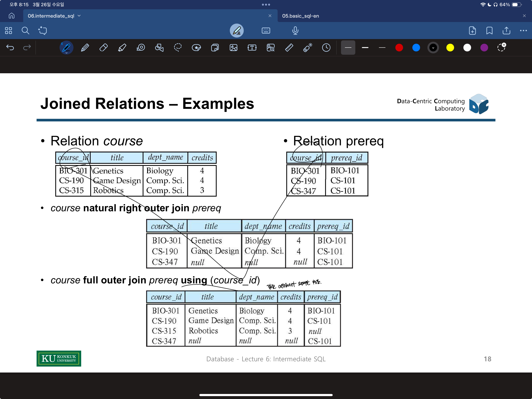Choose the medium stroke thickness
Viewport: 532px width, 399px height.
(x=365, y=48)
